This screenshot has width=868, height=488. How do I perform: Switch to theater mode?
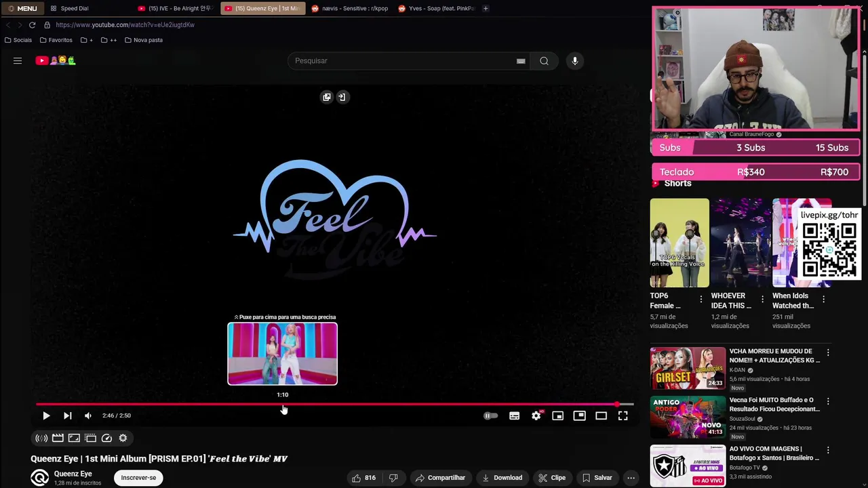(601, 415)
